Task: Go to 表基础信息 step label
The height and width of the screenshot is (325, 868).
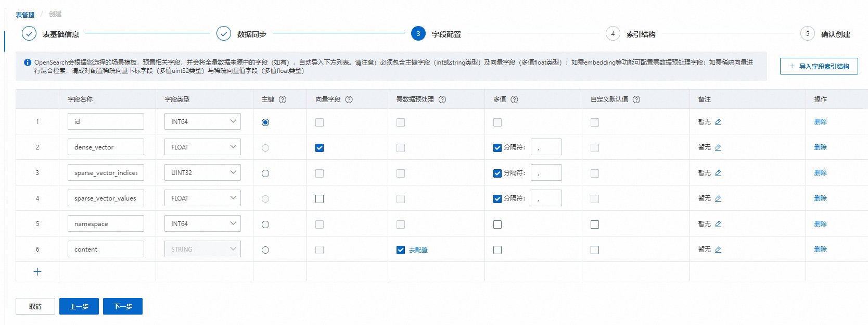Action: click(x=61, y=34)
